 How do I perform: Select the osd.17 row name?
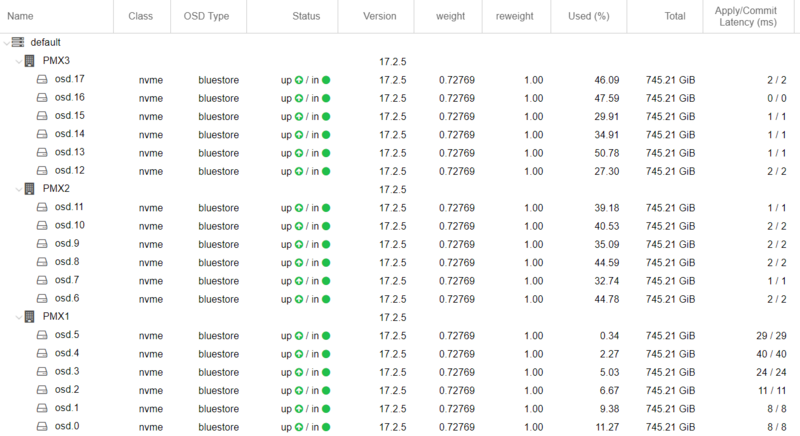70,79
